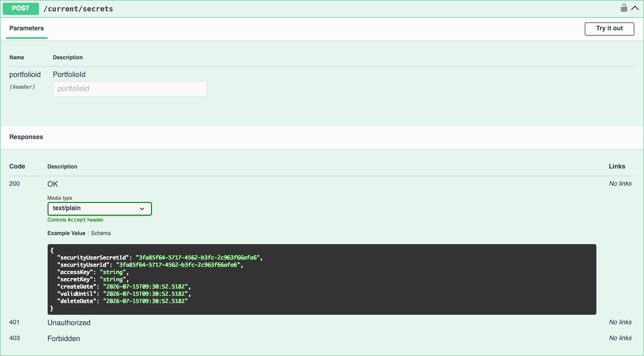
Task: Click the Description header in Parameters table
Action: pos(68,58)
